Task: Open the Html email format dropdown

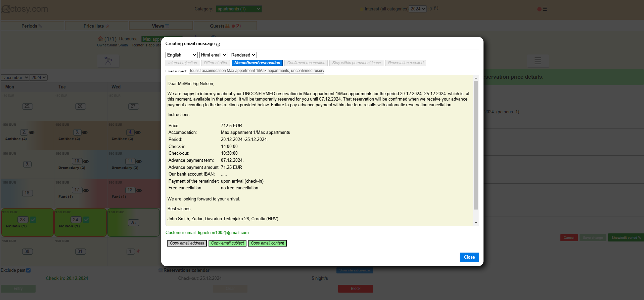Action: coord(214,55)
